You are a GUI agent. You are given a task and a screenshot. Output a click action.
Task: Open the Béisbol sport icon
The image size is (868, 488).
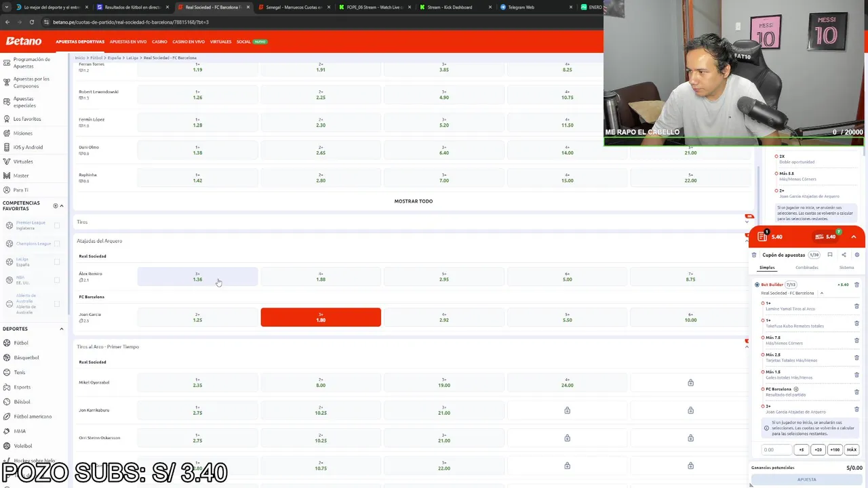[7, 401]
